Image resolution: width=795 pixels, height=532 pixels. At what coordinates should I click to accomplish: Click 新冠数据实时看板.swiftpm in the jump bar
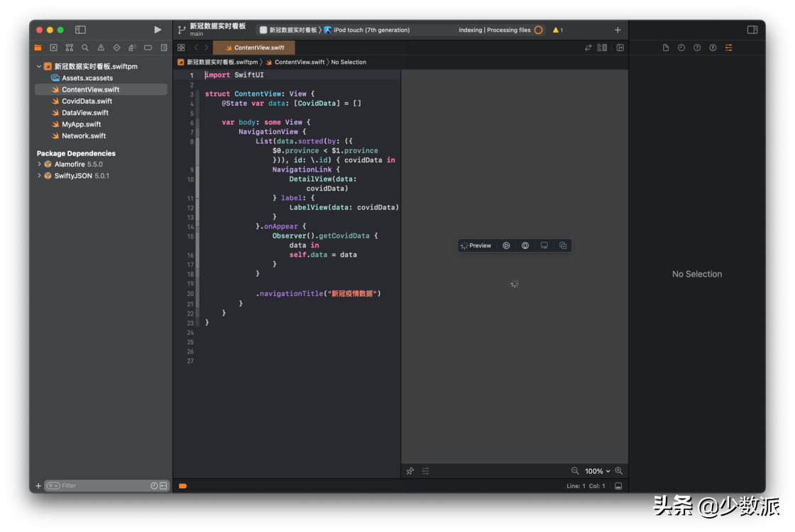pos(218,62)
